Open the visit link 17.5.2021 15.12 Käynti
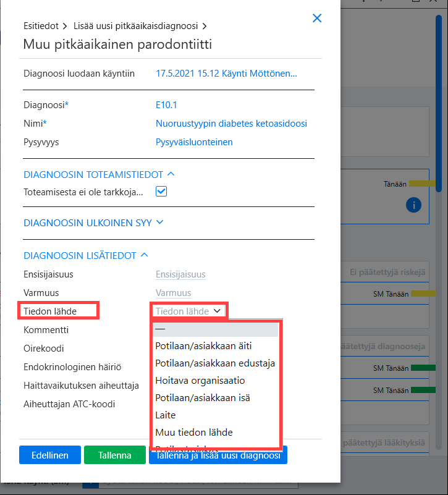448x495 pixels. (x=226, y=74)
